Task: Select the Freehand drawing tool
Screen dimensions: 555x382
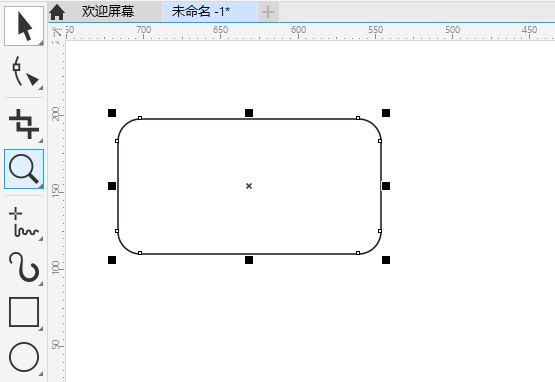Action: tap(24, 222)
